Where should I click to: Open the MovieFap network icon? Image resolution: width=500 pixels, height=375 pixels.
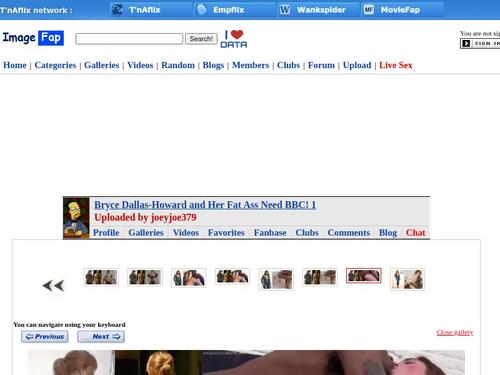tap(369, 10)
